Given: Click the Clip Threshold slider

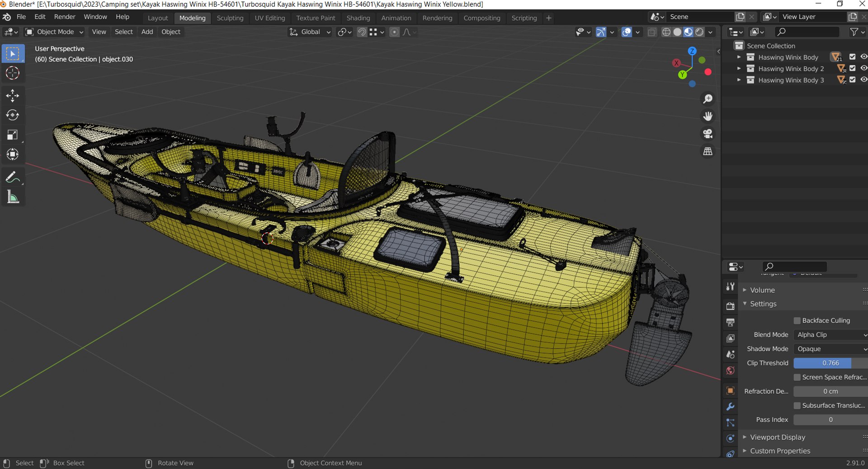Looking at the screenshot, I should (x=830, y=363).
